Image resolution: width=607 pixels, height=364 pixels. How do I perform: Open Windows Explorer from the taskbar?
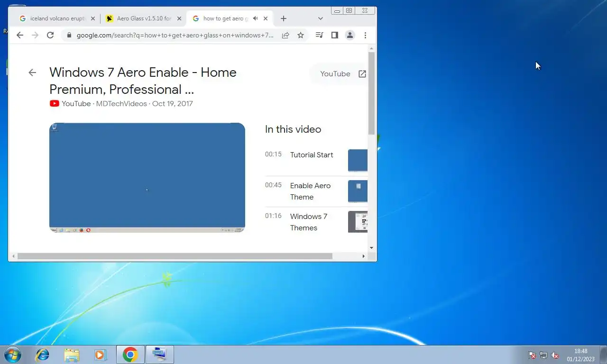tap(72, 355)
